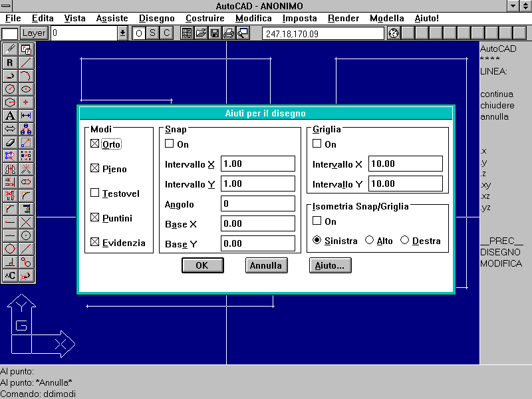Click the toolbox grid toolbar icon
The height and width of the screenshot is (399, 532).
click(x=187, y=33)
